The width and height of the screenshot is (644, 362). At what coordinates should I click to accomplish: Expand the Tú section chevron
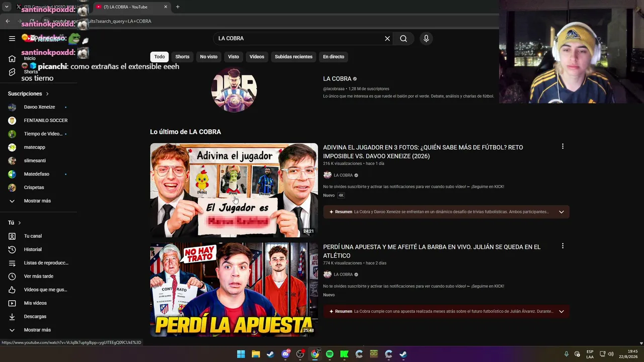click(x=20, y=223)
